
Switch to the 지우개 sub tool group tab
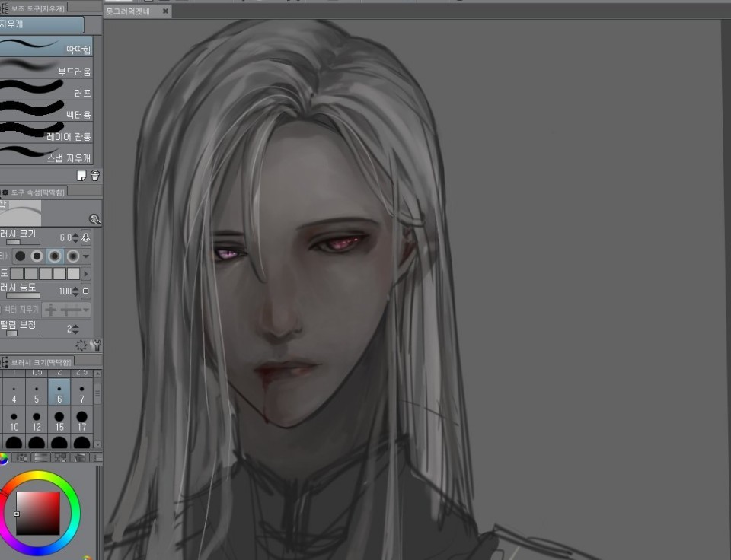42,24
